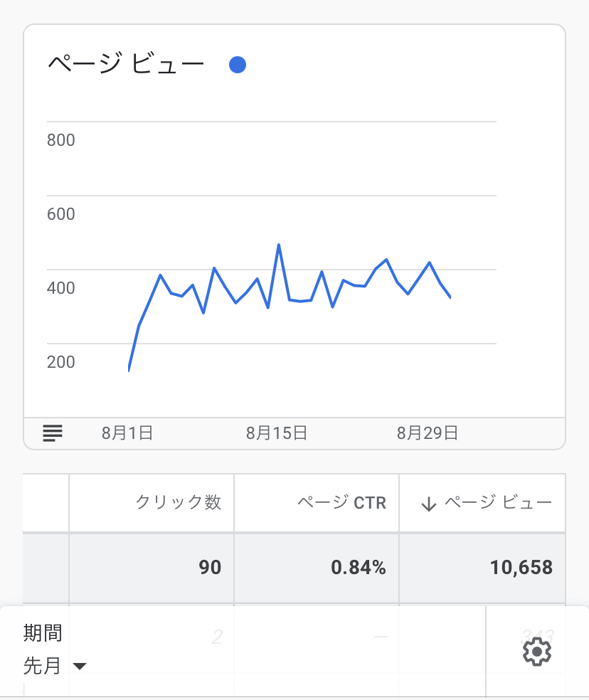Click the chart legend list icon
This screenshot has width=589, height=700.
click(53, 432)
